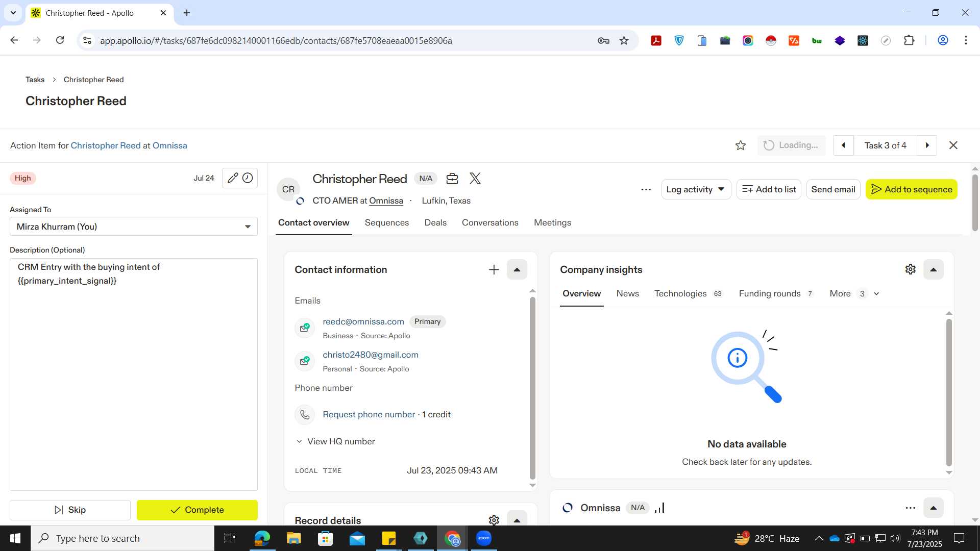Select the Funding rounds tab
Image resolution: width=980 pixels, height=551 pixels.
pyautogui.click(x=776, y=294)
